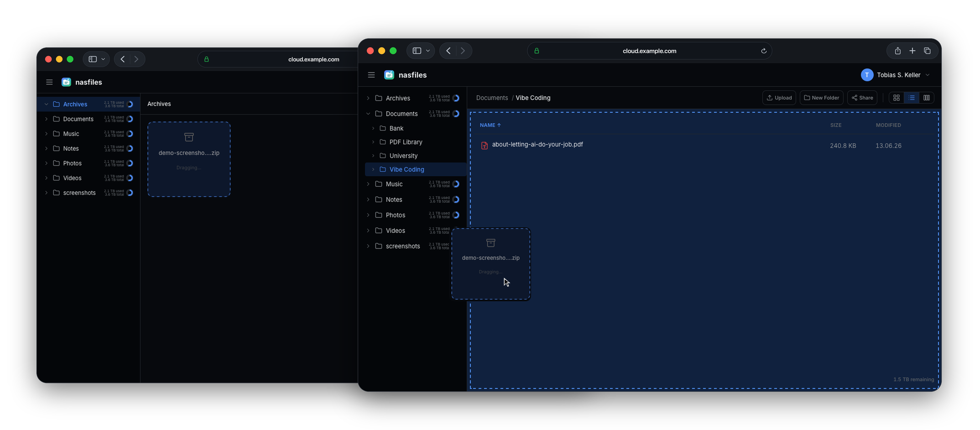Click the archive icon on zip placeholder in back window
980x430 pixels.
(x=189, y=137)
